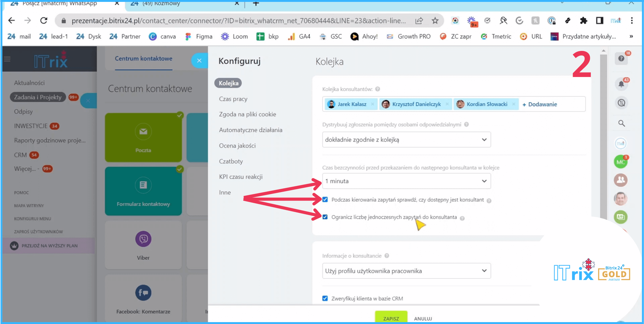Open the help question mark icon
The width and height of the screenshot is (644, 324).
pos(621,58)
